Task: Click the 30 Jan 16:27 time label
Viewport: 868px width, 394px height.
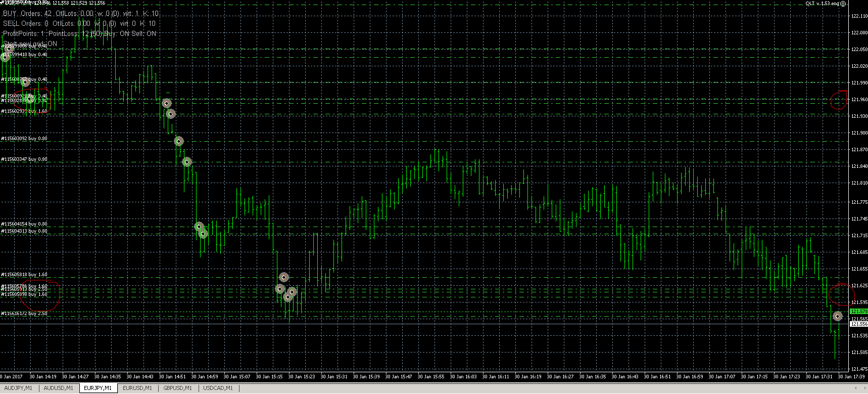Action: pyautogui.click(x=560, y=377)
